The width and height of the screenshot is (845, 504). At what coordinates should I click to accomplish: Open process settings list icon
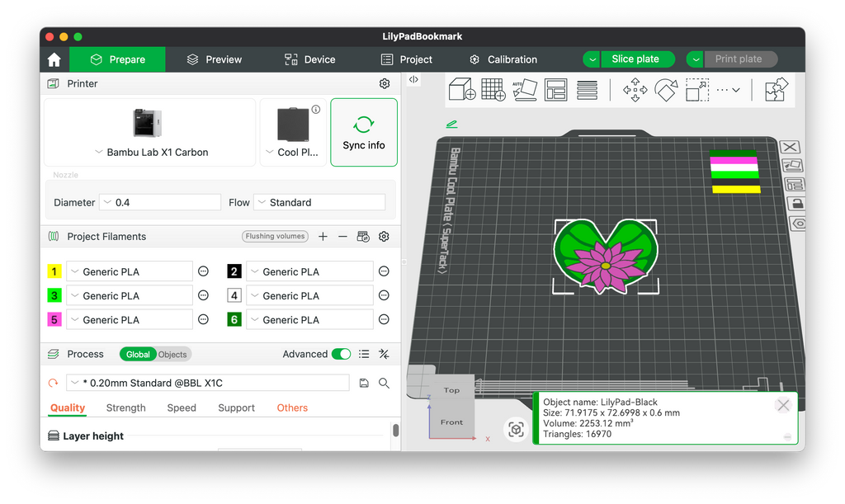364,354
